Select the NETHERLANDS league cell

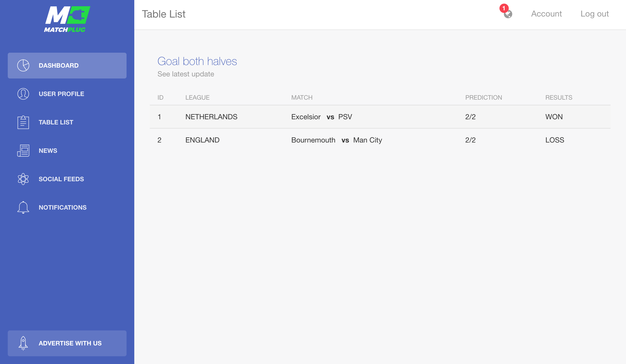point(212,117)
